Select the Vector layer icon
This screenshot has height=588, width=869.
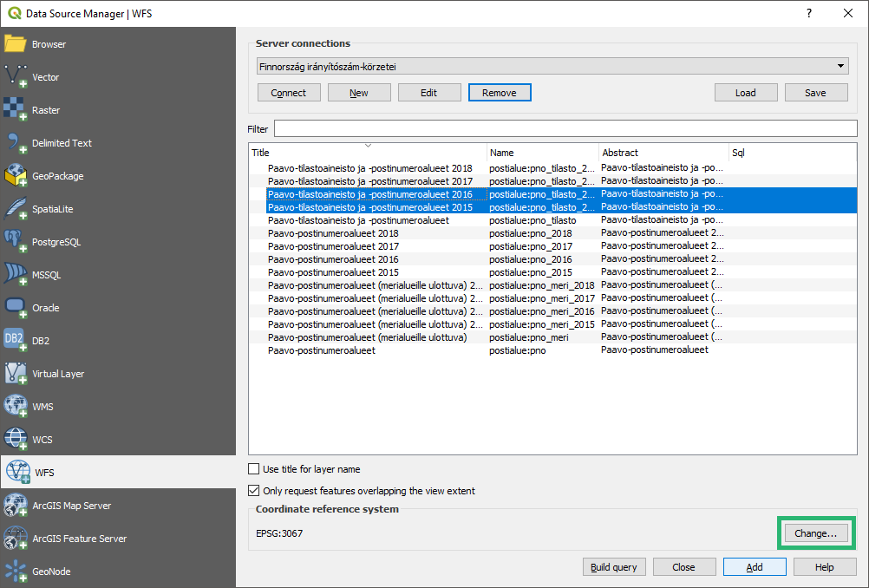coord(15,76)
